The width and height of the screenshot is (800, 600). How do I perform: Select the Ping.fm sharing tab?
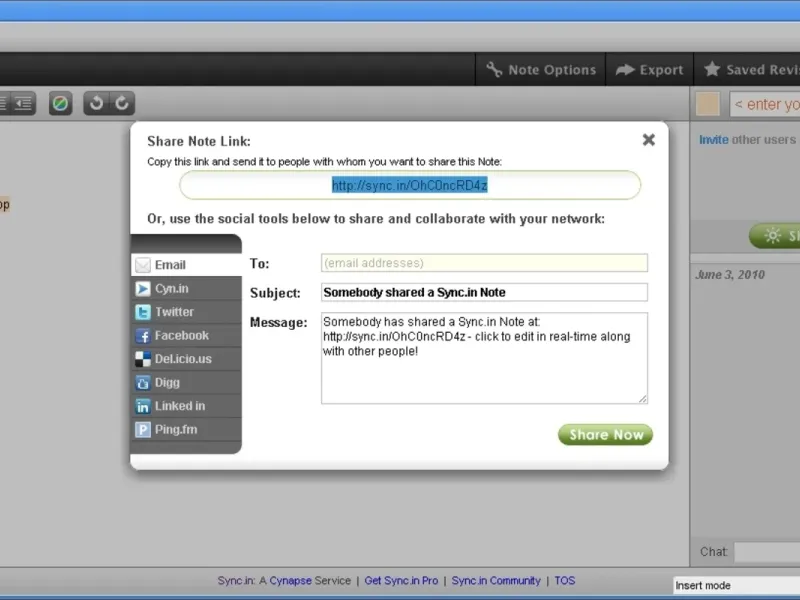[x=186, y=429]
